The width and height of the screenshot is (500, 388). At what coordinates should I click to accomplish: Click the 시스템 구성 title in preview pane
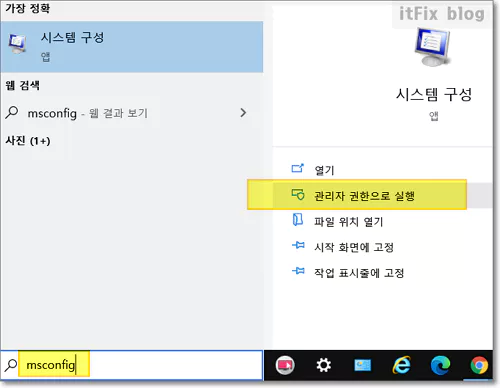pos(433,94)
